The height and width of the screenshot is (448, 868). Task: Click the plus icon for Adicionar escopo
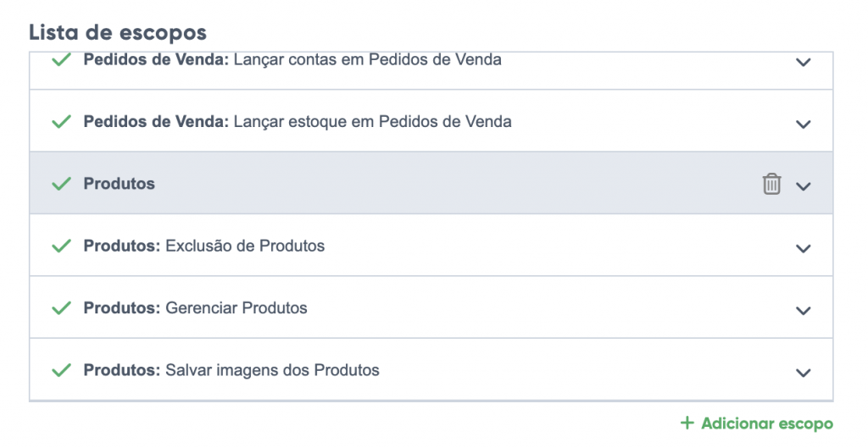point(687,423)
